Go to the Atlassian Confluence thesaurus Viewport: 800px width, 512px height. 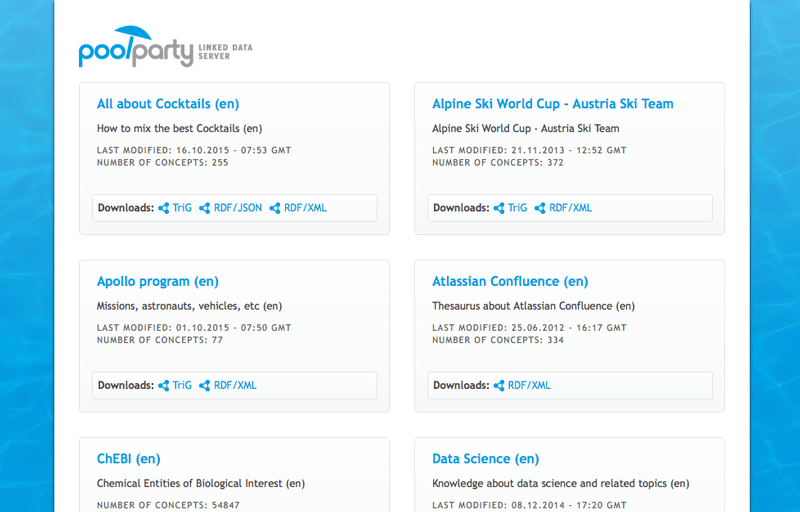pos(510,281)
